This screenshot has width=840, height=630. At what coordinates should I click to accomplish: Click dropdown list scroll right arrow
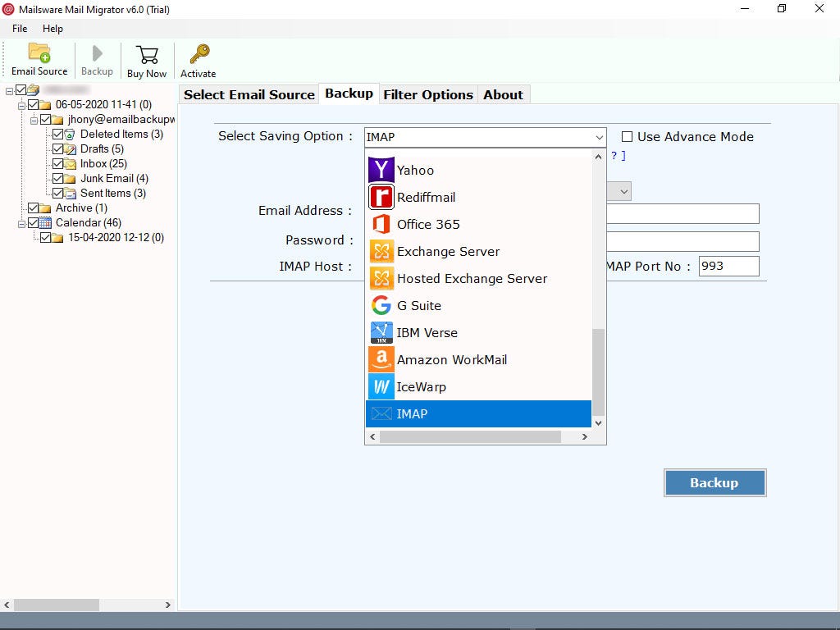(584, 436)
